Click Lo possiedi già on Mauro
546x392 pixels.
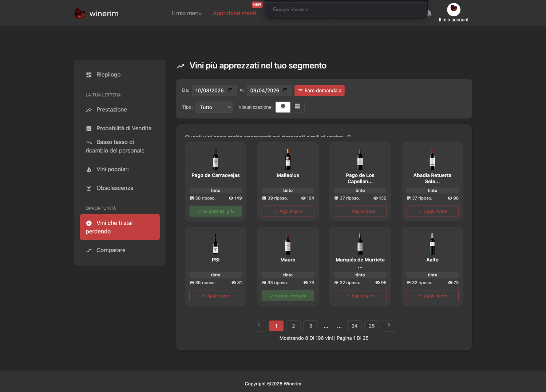[x=288, y=296]
